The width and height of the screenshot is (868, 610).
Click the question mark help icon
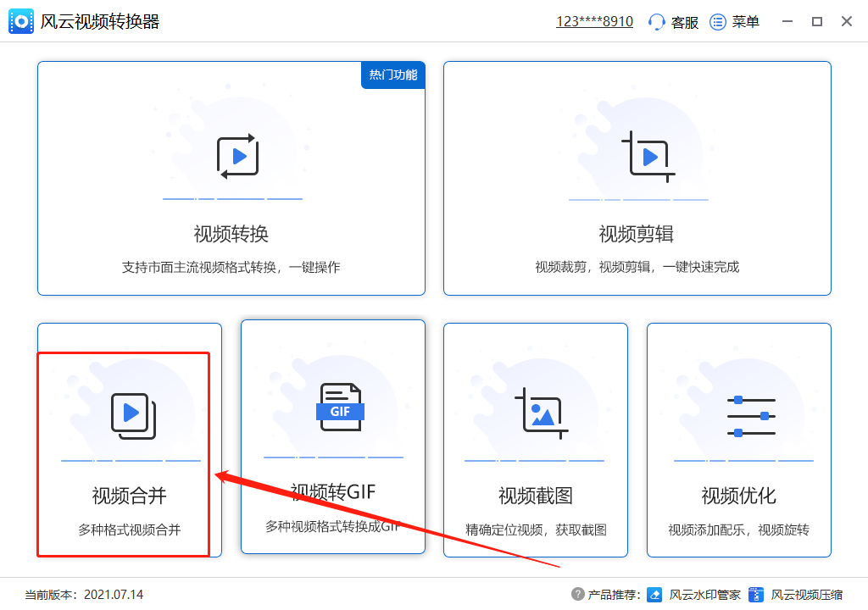(577, 594)
